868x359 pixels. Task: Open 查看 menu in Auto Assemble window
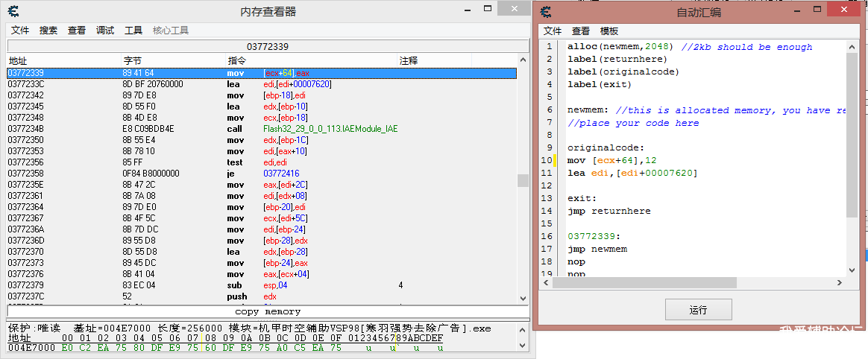pyautogui.click(x=581, y=31)
